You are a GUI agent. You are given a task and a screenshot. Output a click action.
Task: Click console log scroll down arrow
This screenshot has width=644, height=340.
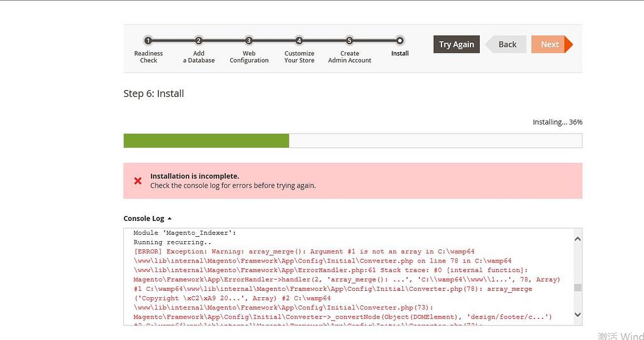pyautogui.click(x=577, y=315)
